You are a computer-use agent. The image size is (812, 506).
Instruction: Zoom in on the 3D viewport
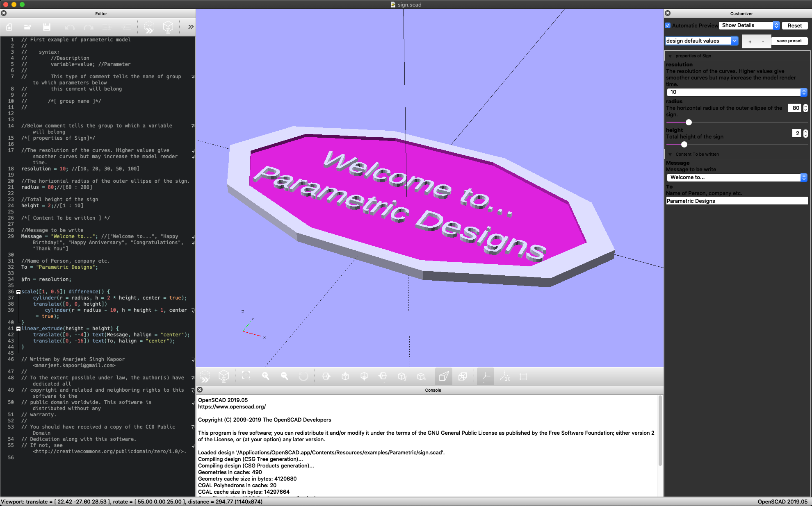click(x=265, y=376)
